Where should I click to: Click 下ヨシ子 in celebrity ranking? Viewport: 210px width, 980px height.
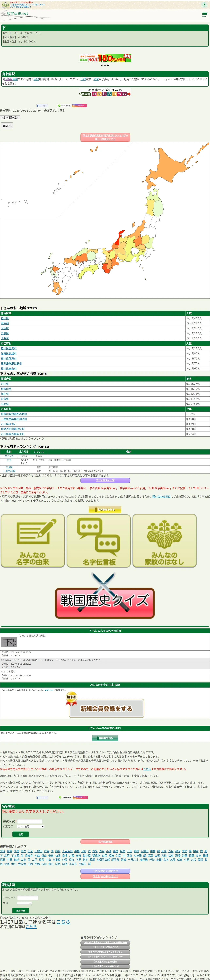[9, 456]
